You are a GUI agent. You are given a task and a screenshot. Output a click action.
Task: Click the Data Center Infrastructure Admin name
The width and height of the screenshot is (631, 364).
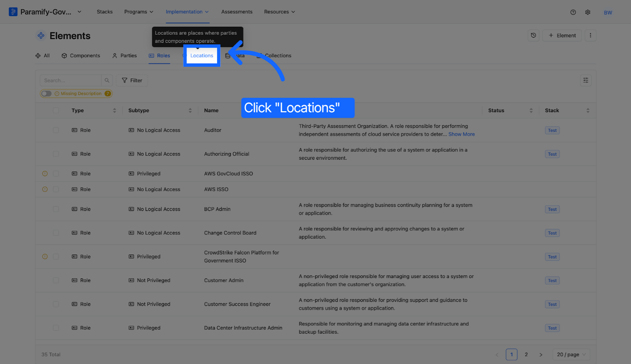243,328
